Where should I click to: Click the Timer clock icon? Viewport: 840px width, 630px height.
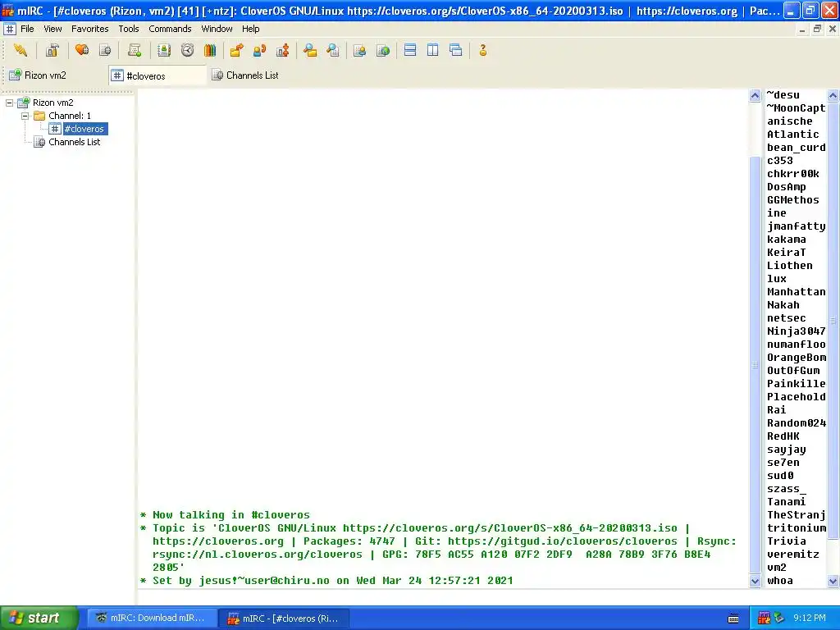coord(187,50)
